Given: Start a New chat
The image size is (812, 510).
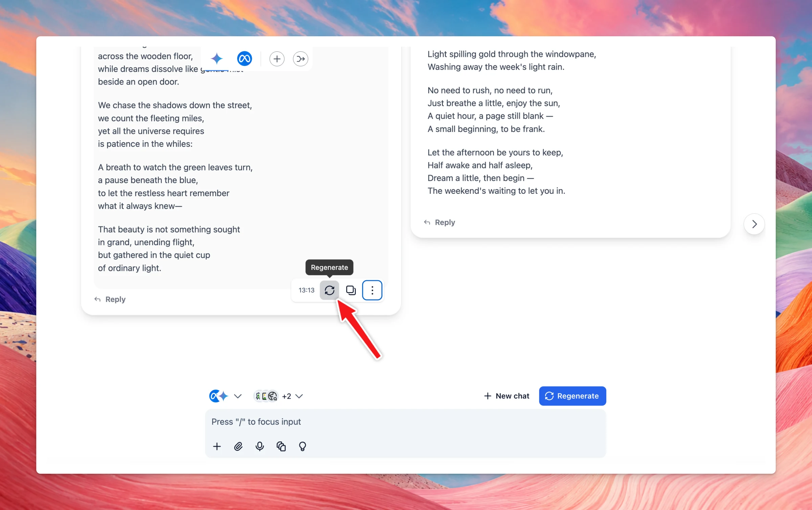Looking at the screenshot, I should [x=506, y=396].
